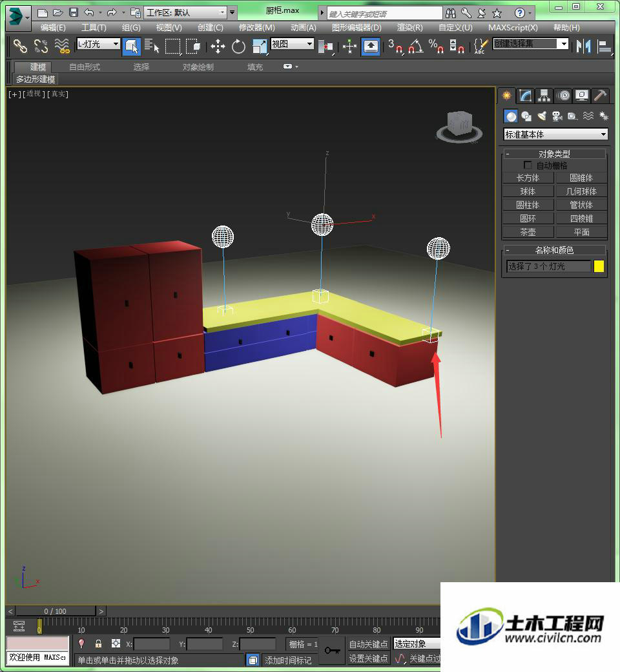Image resolution: width=620 pixels, height=672 pixels.
Task: Toggle the selection lock icon in status bar
Action: (98, 644)
